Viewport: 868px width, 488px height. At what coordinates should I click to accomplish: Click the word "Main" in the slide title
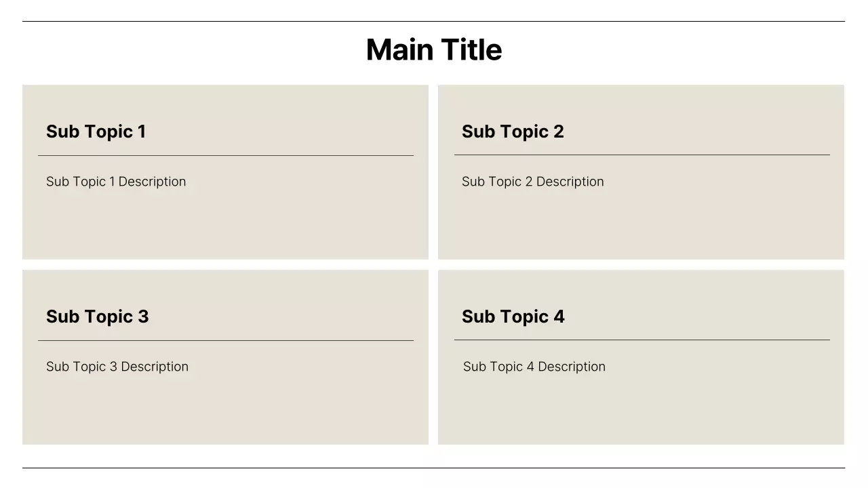click(400, 50)
